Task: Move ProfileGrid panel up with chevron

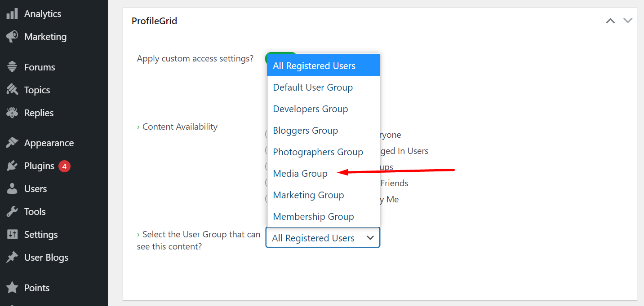Action: point(610,21)
